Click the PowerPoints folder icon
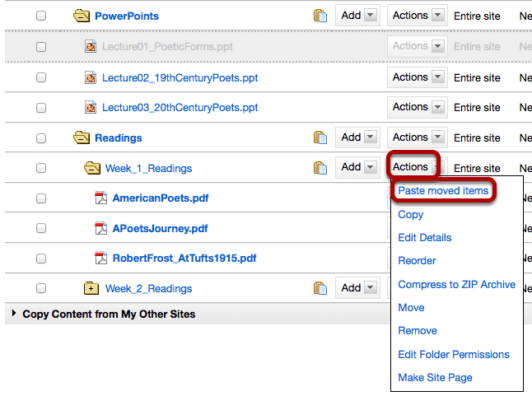Image resolution: width=532 pixels, height=396 pixels. pos(82,16)
